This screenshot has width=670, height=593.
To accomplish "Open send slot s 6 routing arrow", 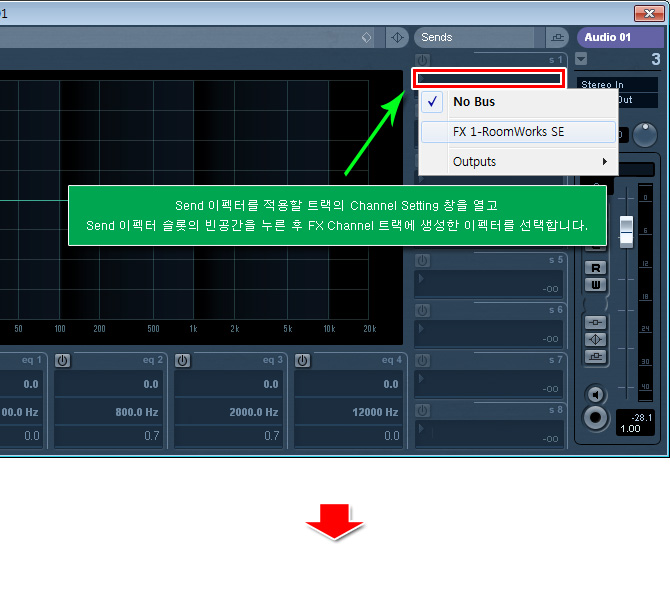I will [x=421, y=329].
